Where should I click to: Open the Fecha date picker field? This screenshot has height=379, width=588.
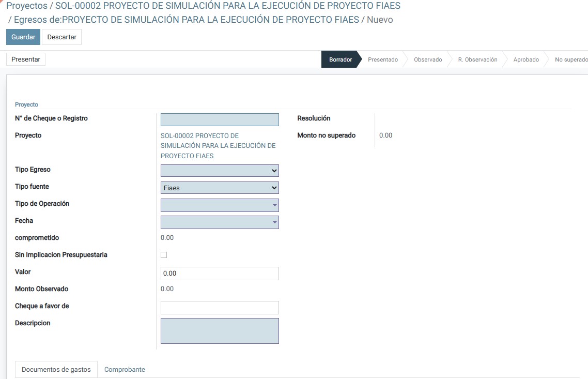[220, 222]
